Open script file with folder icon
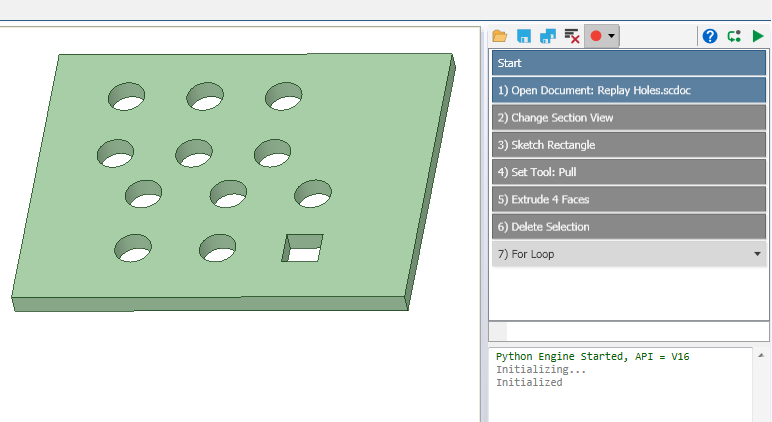Image resolution: width=772 pixels, height=422 pixels. pyautogui.click(x=500, y=36)
